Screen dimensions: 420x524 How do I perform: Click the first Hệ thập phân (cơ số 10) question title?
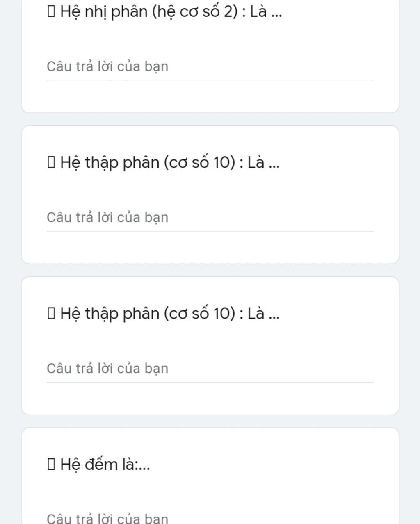click(170, 163)
